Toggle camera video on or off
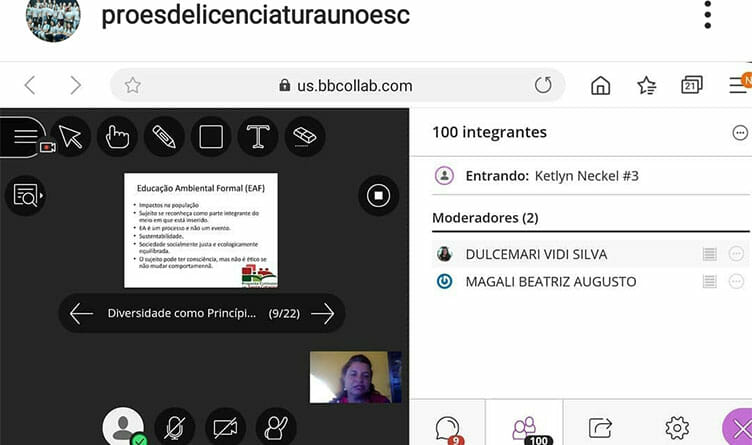This screenshot has height=445, width=752. click(225, 427)
